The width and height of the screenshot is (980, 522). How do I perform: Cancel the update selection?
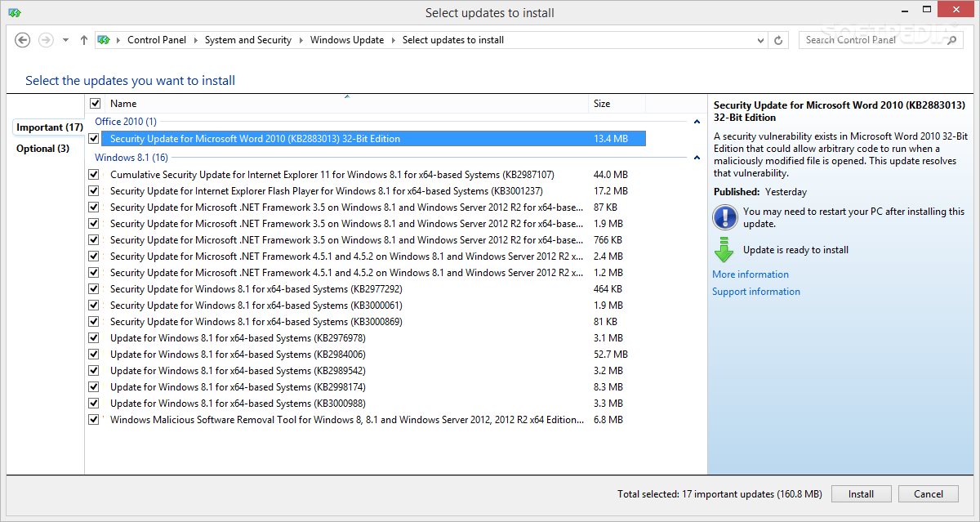(929, 493)
